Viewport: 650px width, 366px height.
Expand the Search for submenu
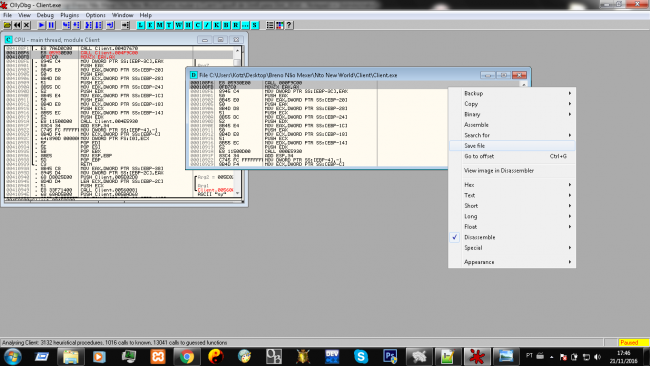[x=512, y=135]
